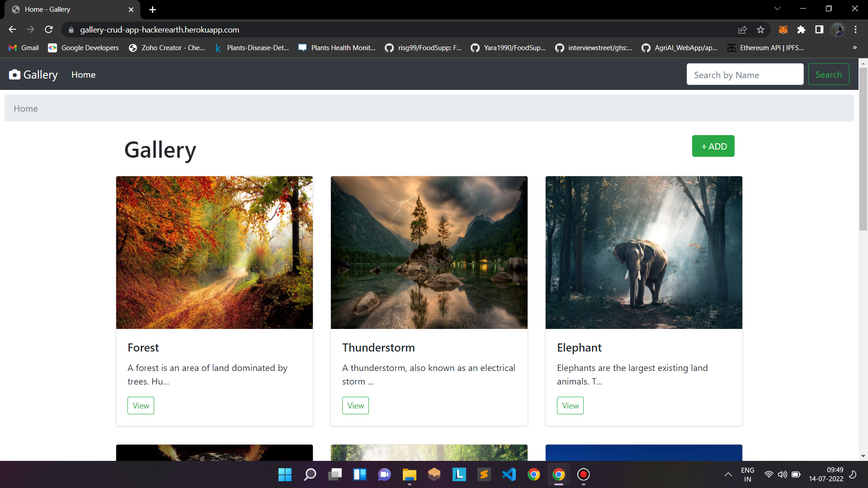Screen dimensions: 868x488
Task: Click the Chrome profile avatar
Action: tap(838, 29)
